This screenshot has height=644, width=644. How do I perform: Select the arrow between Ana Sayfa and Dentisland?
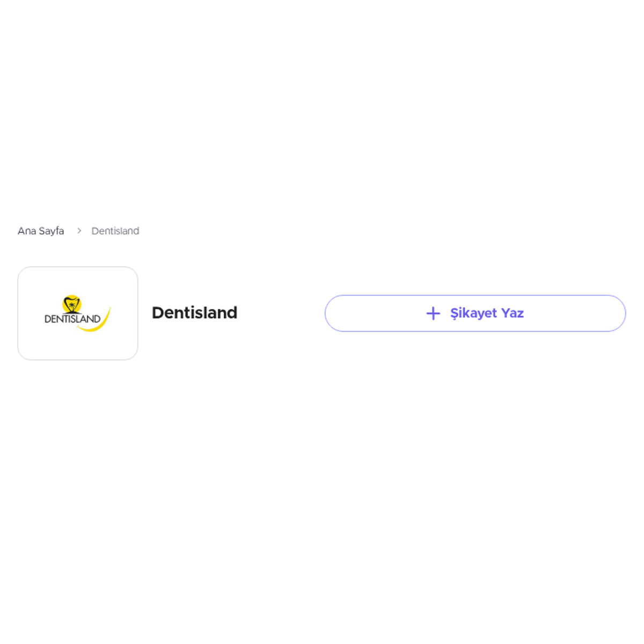click(79, 231)
